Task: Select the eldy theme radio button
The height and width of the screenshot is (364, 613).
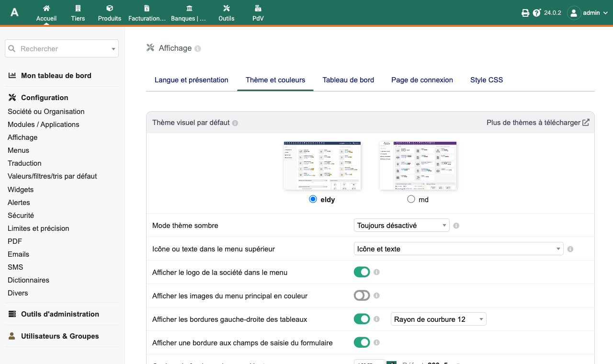Action: (313, 199)
